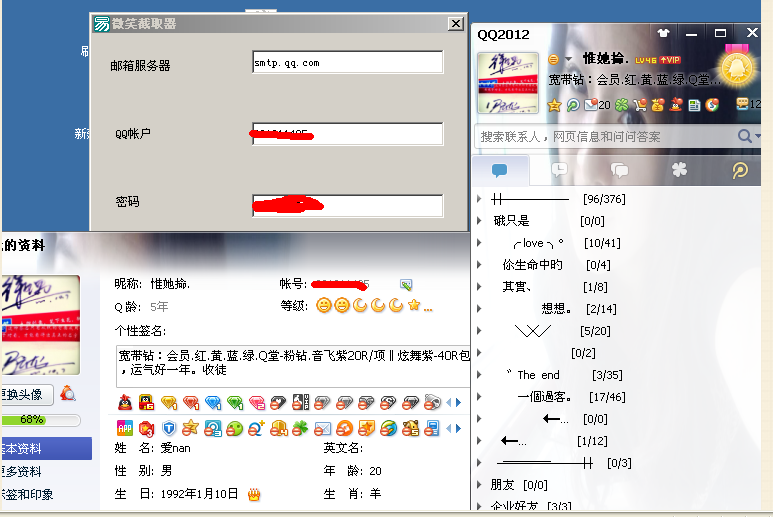Click the crown icon next to birthday
The image size is (773, 517).
click(254, 494)
